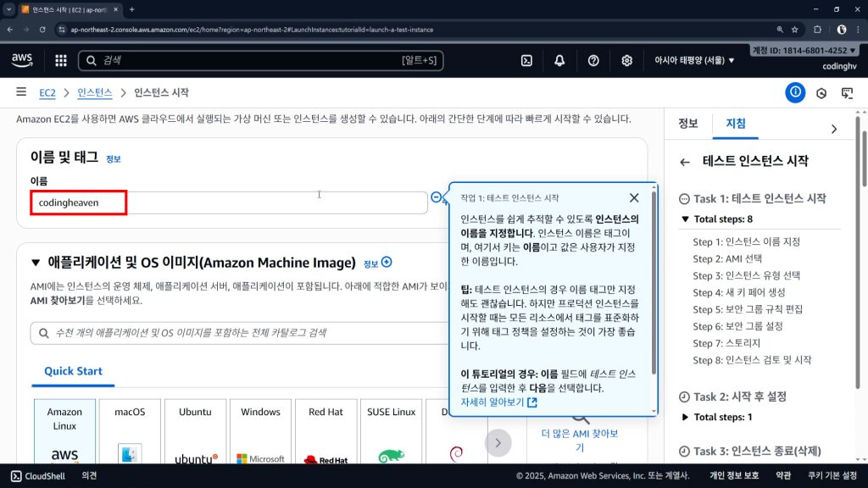This screenshot has width=868, height=488.
Task: Click the AWS logo home icon
Action: click(x=22, y=60)
